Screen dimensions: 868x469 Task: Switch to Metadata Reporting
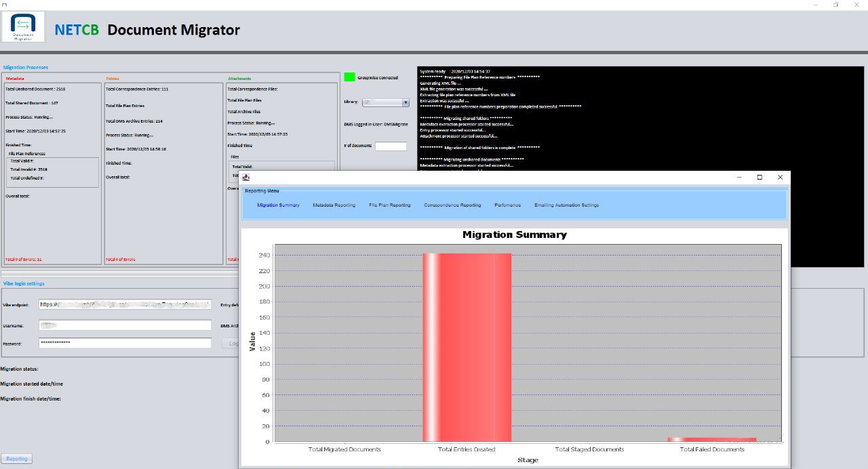click(x=334, y=205)
